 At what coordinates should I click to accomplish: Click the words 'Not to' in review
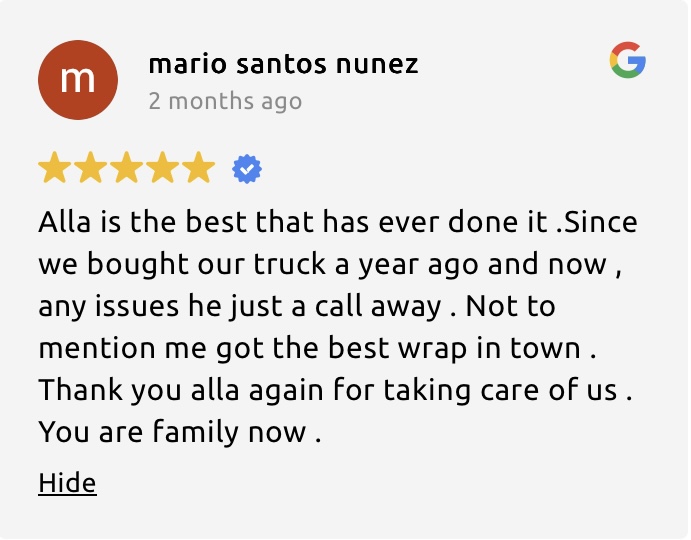click(510, 306)
